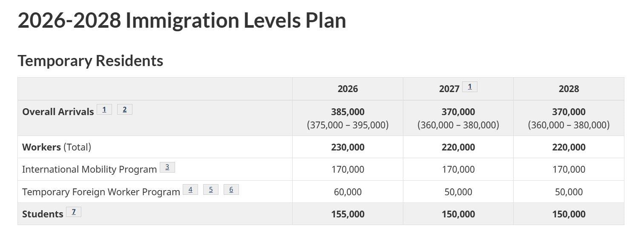The image size is (644, 237).
Task: Open footnote 5 beside Temporary Foreign Worker Program
Action: [210, 190]
